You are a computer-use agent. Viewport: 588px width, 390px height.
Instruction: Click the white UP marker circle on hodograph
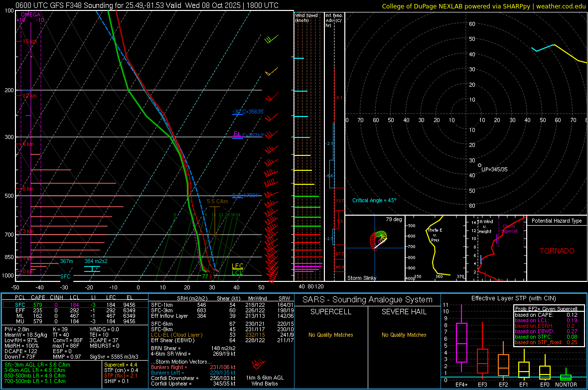[x=480, y=165]
